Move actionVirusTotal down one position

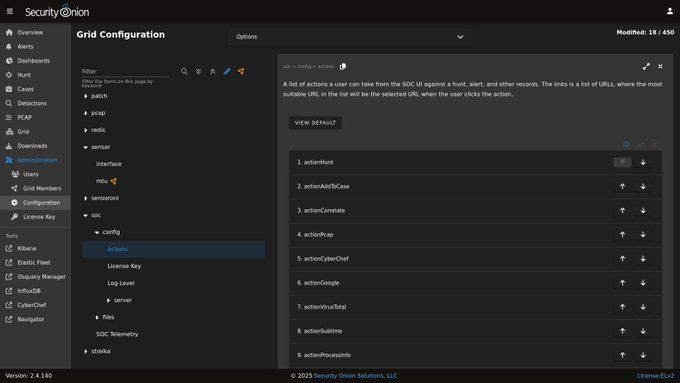pyautogui.click(x=643, y=307)
